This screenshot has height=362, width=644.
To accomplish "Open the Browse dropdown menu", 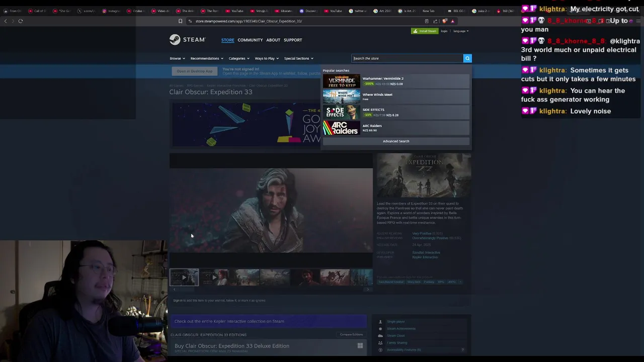I will [177, 58].
